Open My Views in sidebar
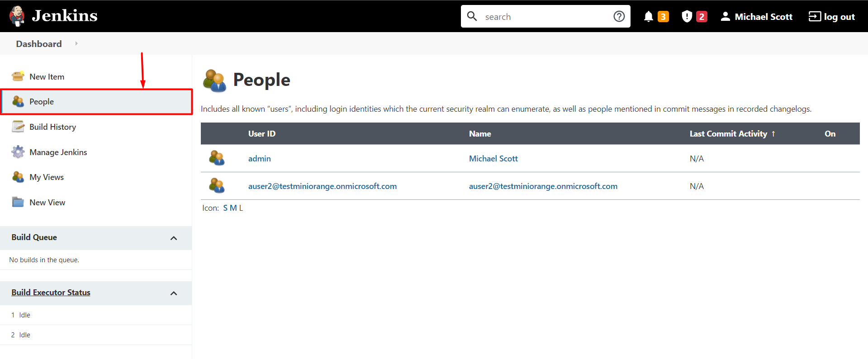This screenshot has width=868, height=359. (x=47, y=177)
